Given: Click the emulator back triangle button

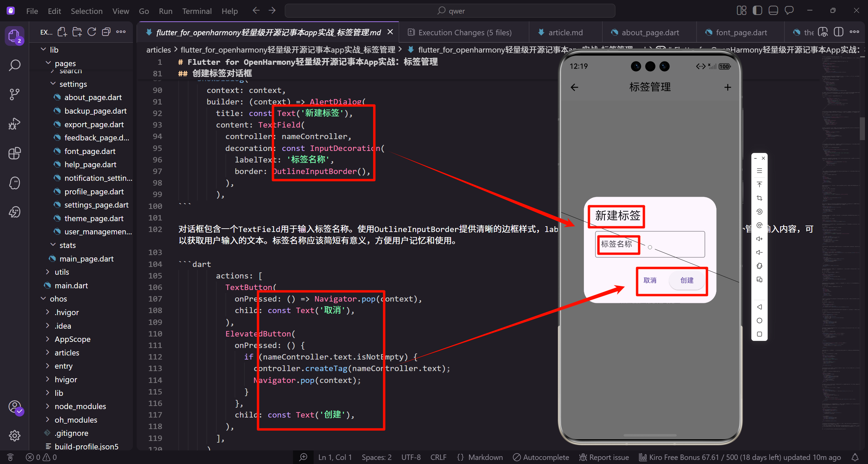Looking at the screenshot, I should point(759,307).
